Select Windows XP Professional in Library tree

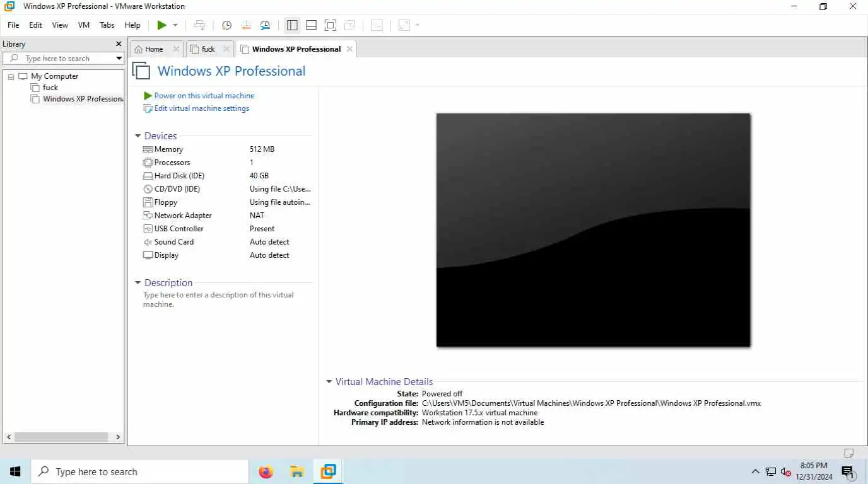(x=83, y=99)
